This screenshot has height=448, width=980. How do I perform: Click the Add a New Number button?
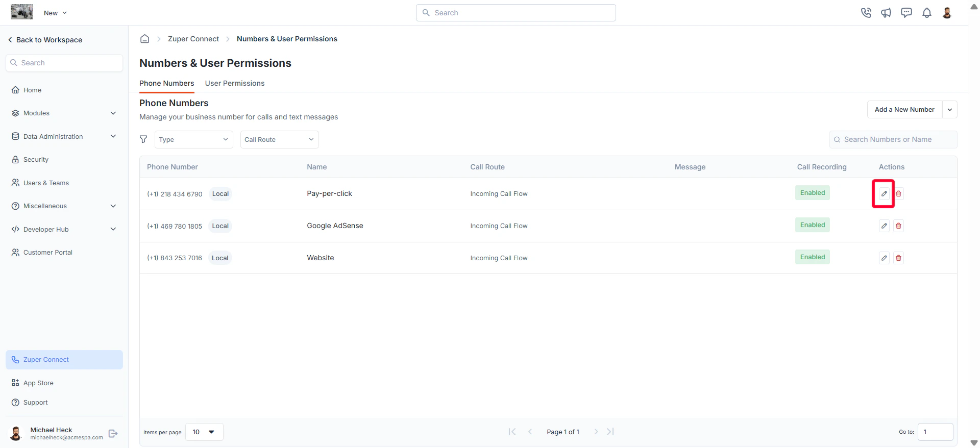tap(904, 109)
